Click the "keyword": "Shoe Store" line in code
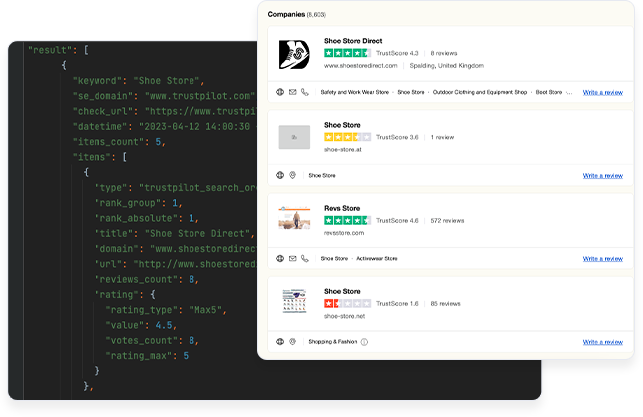The width and height of the screenshot is (643, 417). (x=138, y=81)
